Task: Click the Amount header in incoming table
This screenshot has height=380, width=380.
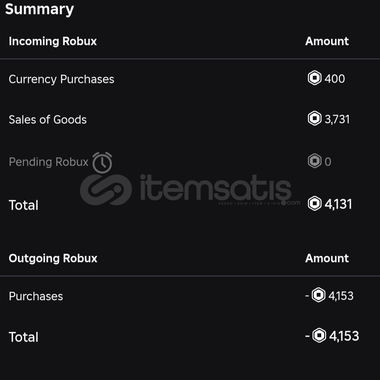Action: point(327,41)
